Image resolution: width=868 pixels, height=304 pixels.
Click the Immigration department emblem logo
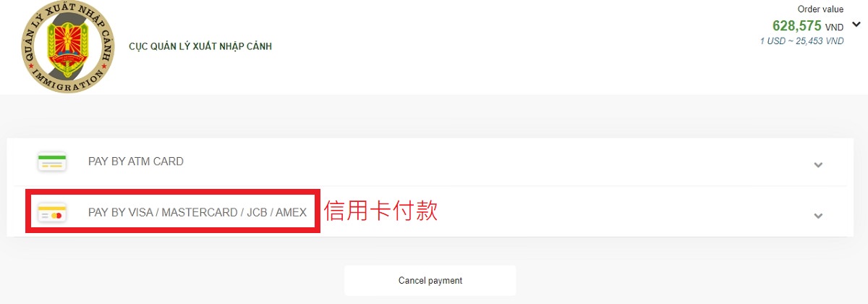tap(68, 46)
